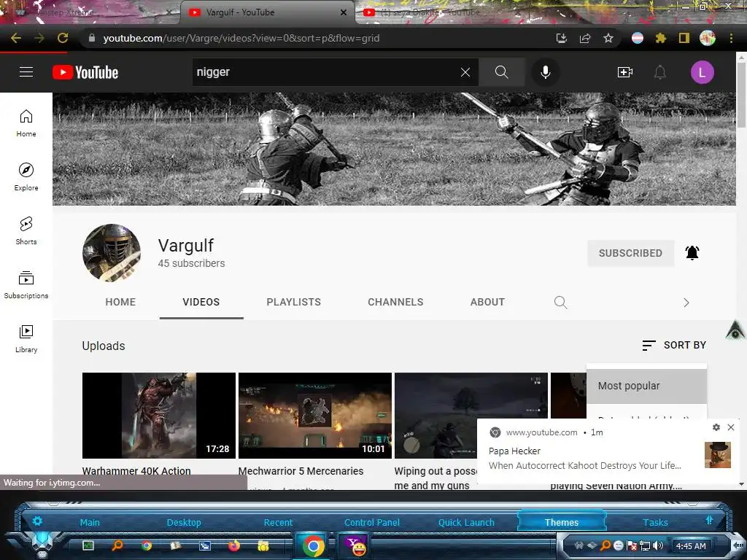Open the Chrome three-dot menu
The height and width of the screenshot is (560, 747).
pos(731,38)
